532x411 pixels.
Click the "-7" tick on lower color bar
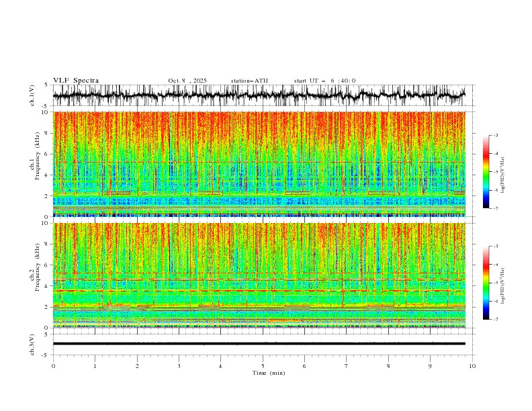495,320
